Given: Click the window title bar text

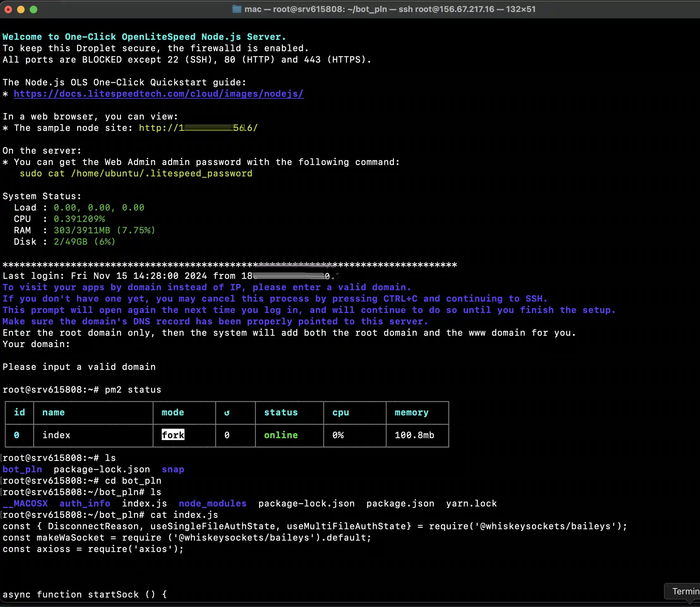Looking at the screenshot, I should click(x=389, y=9).
